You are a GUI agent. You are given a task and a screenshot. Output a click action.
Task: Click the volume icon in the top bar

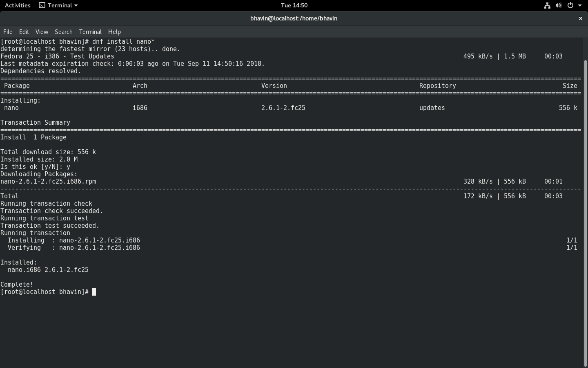tap(559, 5)
